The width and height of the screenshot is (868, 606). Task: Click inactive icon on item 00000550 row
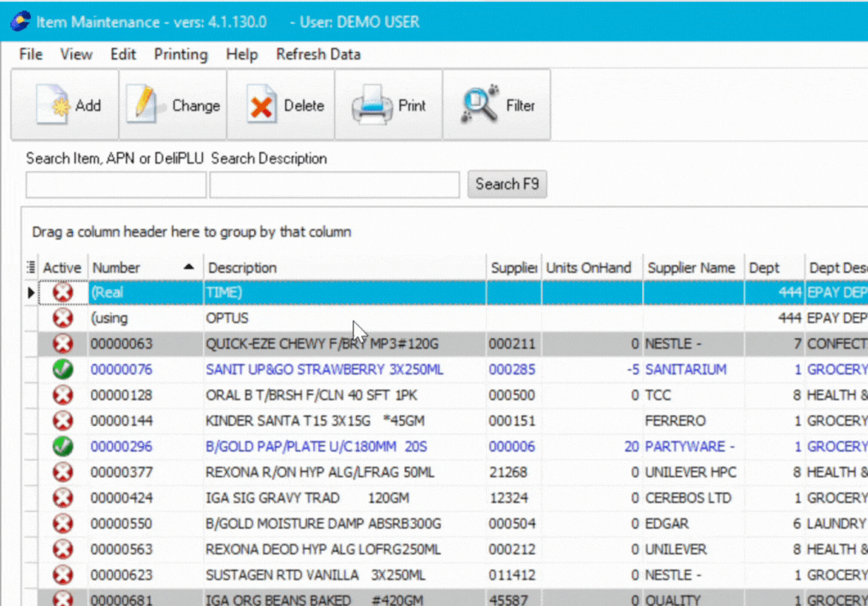62,524
